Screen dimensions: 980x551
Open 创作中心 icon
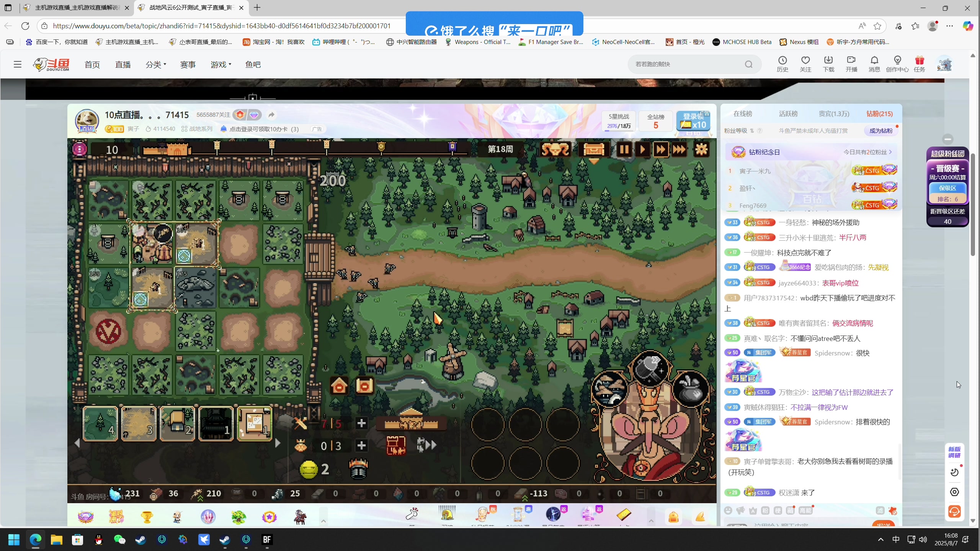tap(897, 64)
